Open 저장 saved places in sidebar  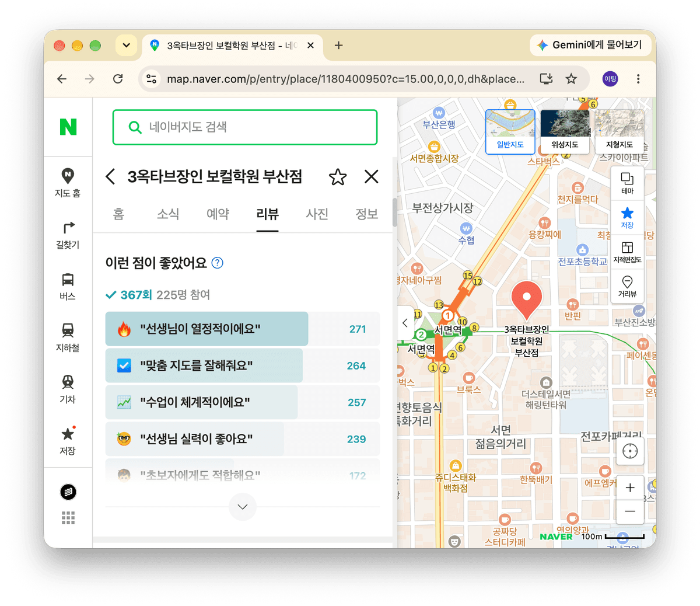click(x=68, y=440)
